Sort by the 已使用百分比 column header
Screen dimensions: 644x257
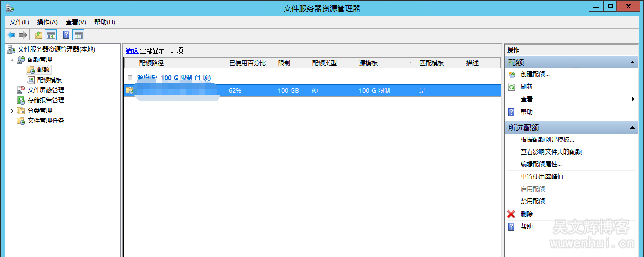click(x=247, y=63)
